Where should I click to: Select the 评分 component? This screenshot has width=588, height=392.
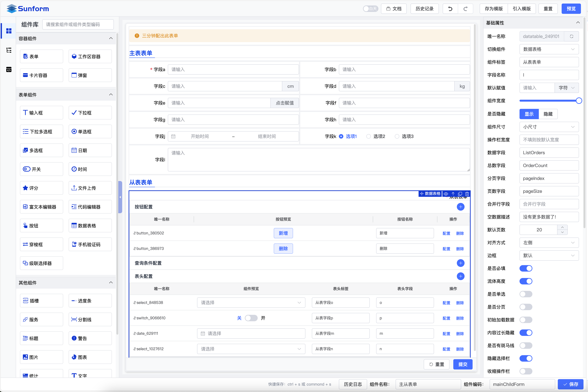(41, 188)
